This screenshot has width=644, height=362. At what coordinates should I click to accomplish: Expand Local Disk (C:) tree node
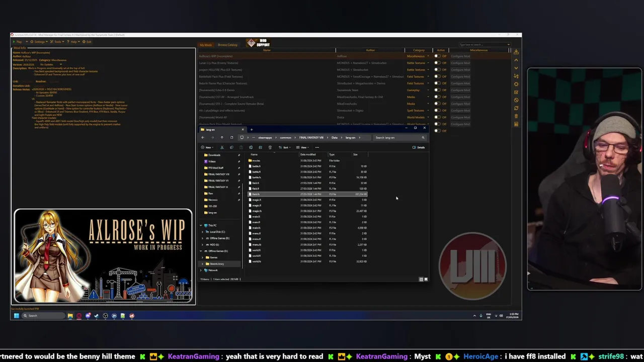[x=202, y=232]
